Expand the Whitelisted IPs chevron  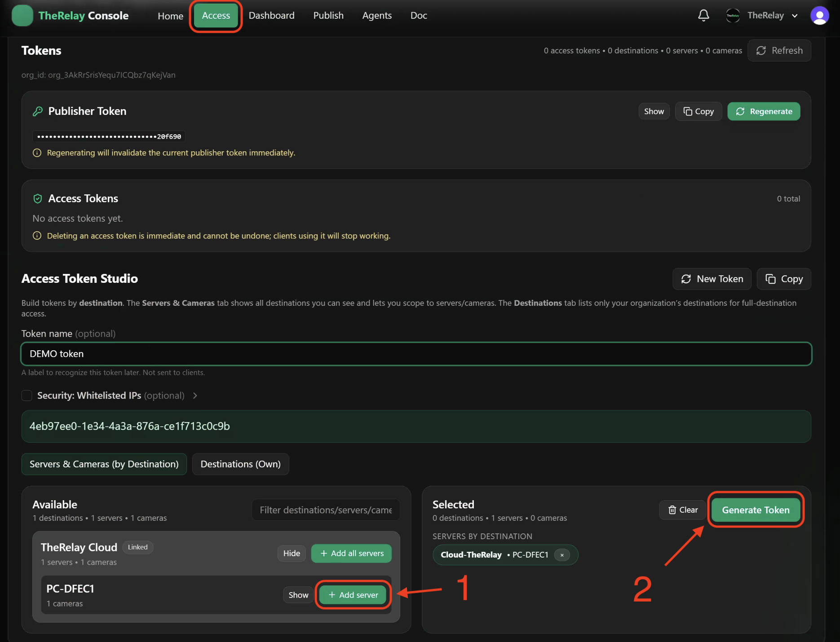coord(195,396)
